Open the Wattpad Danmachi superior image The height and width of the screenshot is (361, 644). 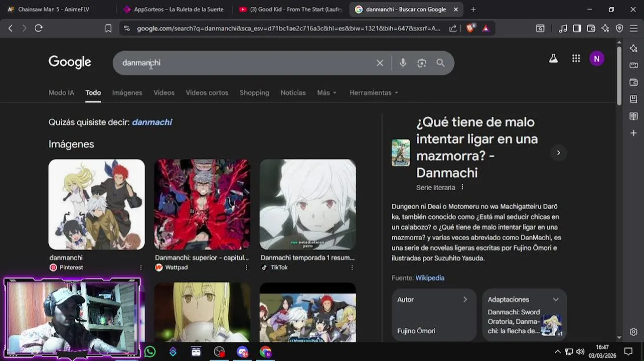[202, 205]
